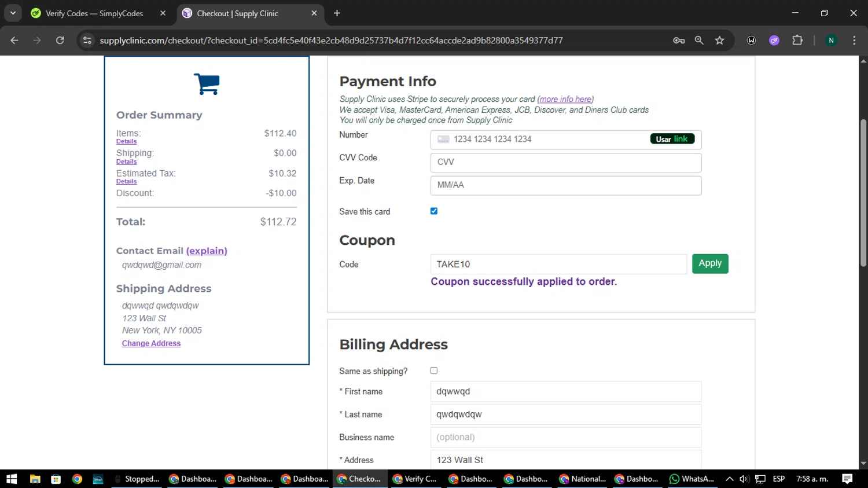Click the Checko... taskbar window
Screen dimensions: 868x488
360,479
